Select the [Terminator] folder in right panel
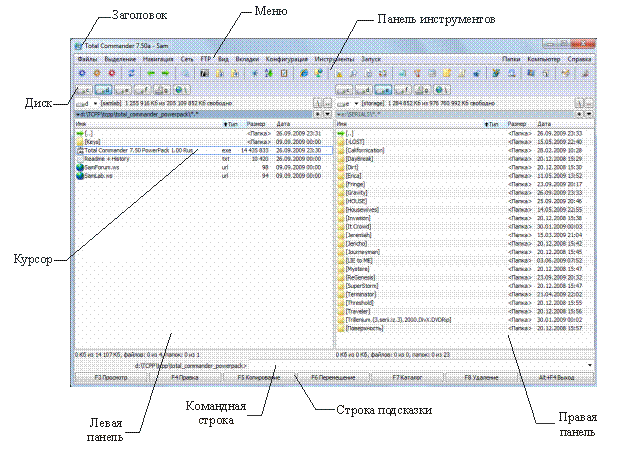Viewport: 624px width, 449px height. point(465,294)
